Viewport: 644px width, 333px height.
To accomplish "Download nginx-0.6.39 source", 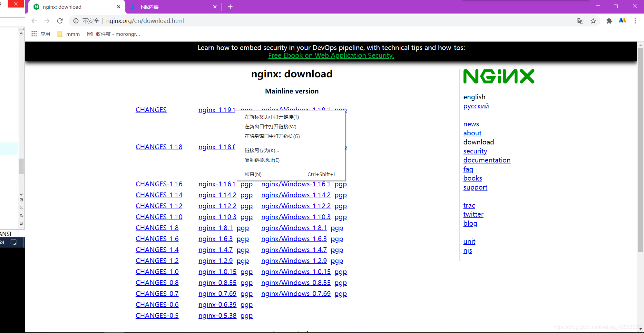I will tap(217, 305).
